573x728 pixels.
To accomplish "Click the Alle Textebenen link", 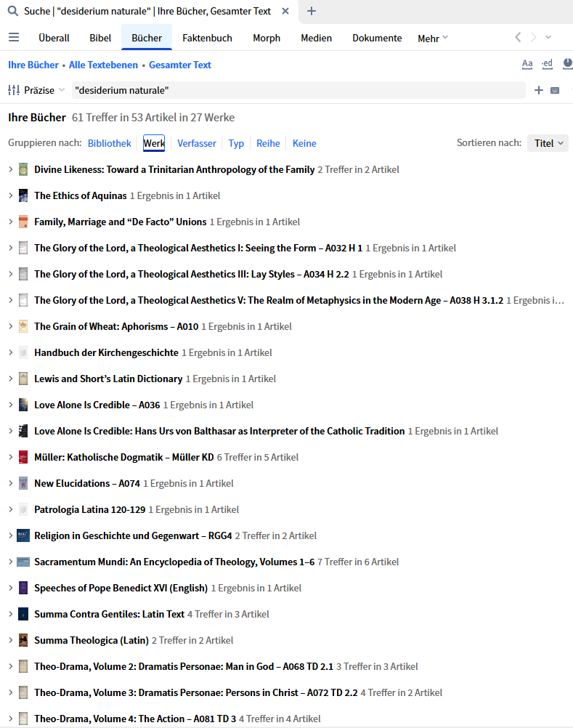I will tap(103, 65).
